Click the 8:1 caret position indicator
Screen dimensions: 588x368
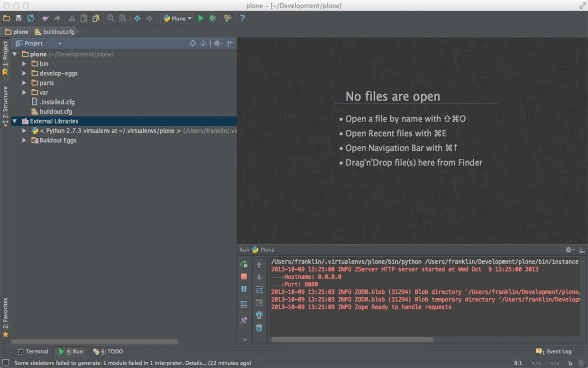pos(518,362)
